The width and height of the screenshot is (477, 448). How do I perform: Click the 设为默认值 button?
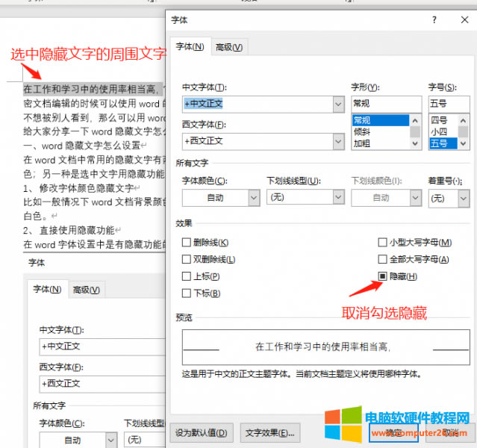click(x=202, y=432)
